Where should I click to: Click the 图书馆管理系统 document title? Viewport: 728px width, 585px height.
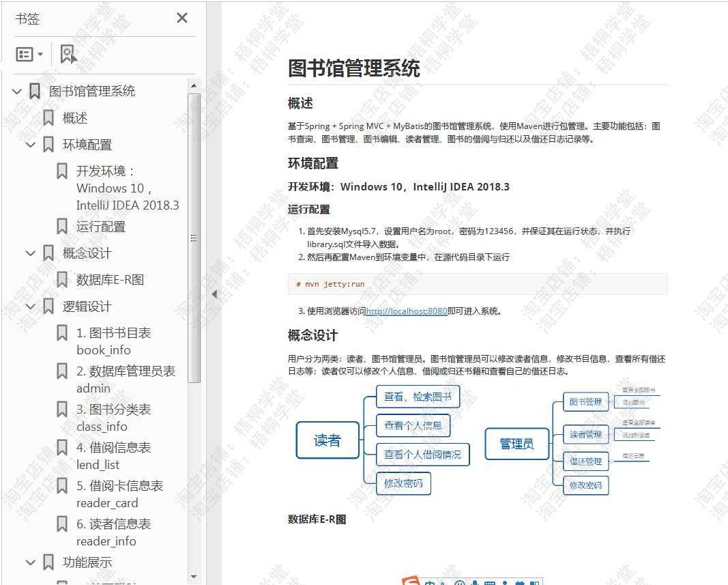pyautogui.click(x=354, y=68)
